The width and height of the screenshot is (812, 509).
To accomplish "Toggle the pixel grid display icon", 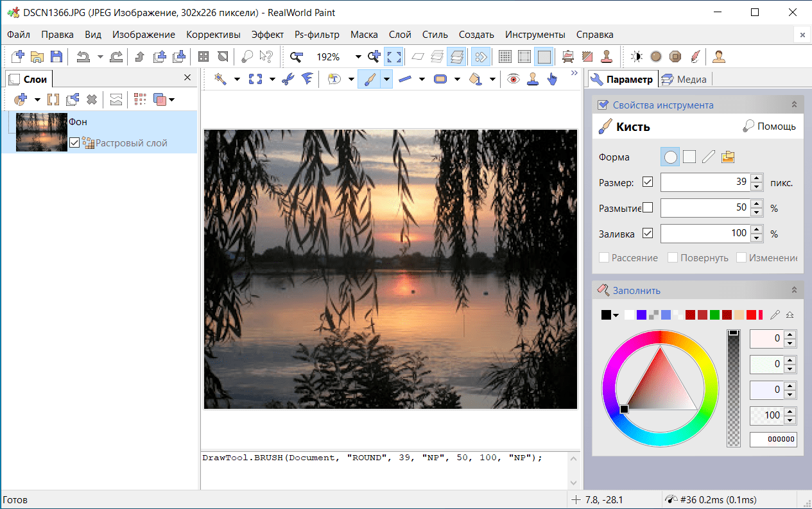I will click(x=505, y=56).
